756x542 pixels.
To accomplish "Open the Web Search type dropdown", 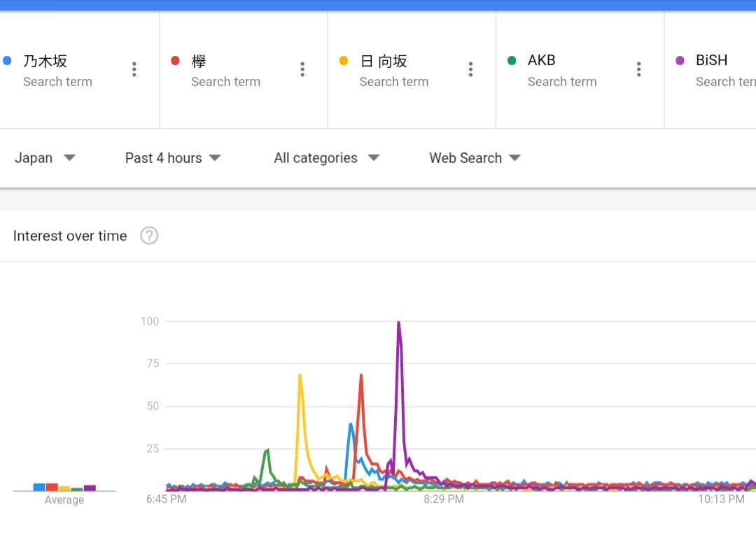I will [x=475, y=158].
